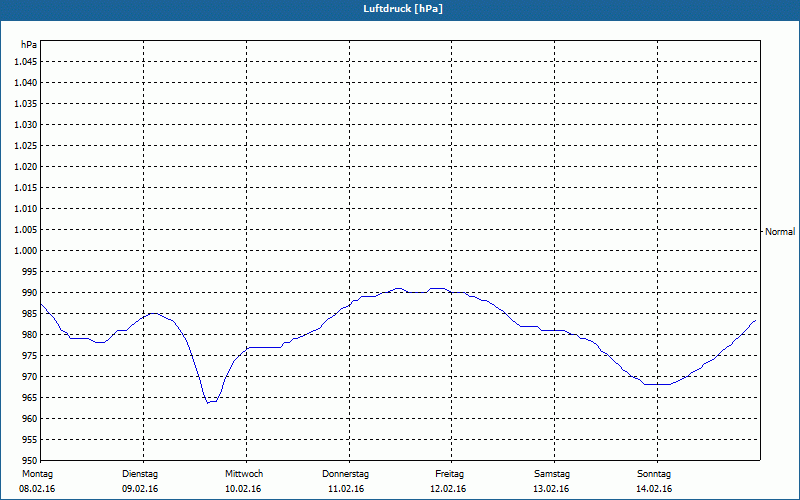
Task: Click the date 11.02.16
Action: tap(346, 489)
